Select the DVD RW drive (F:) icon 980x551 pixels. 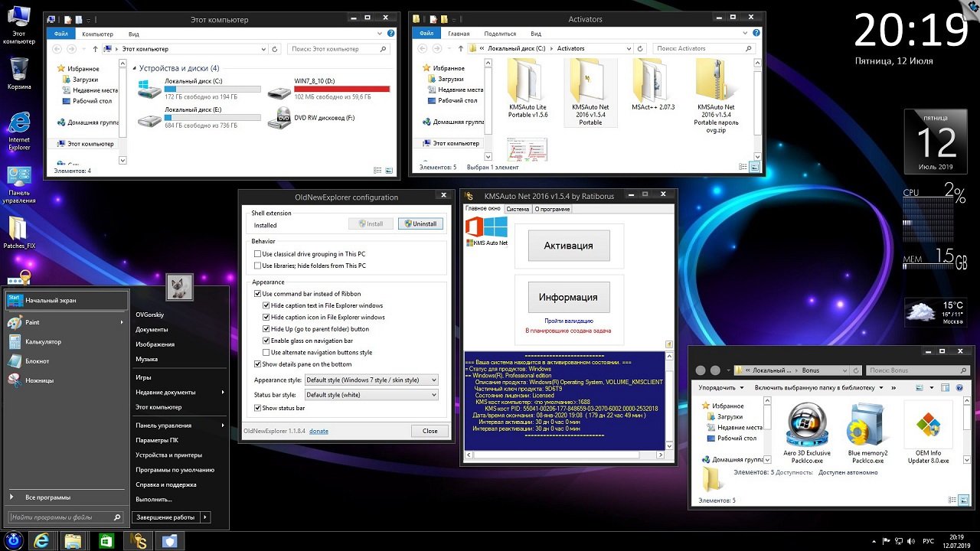279,118
